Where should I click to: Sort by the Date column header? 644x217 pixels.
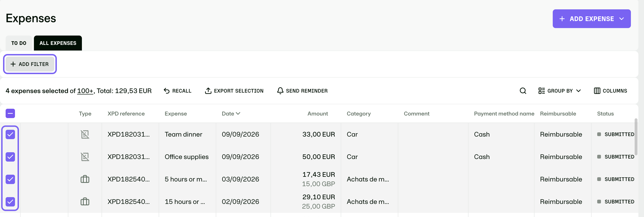(231, 114)
